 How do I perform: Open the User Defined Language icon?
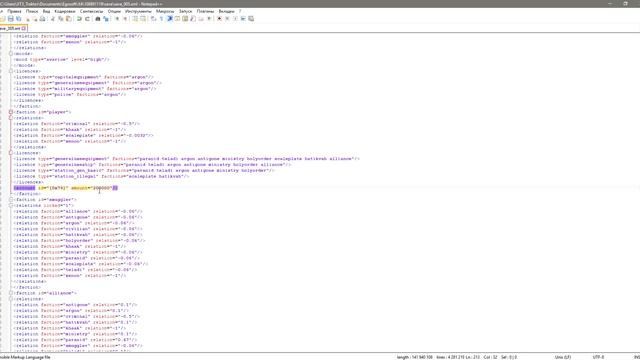(177, 19)
